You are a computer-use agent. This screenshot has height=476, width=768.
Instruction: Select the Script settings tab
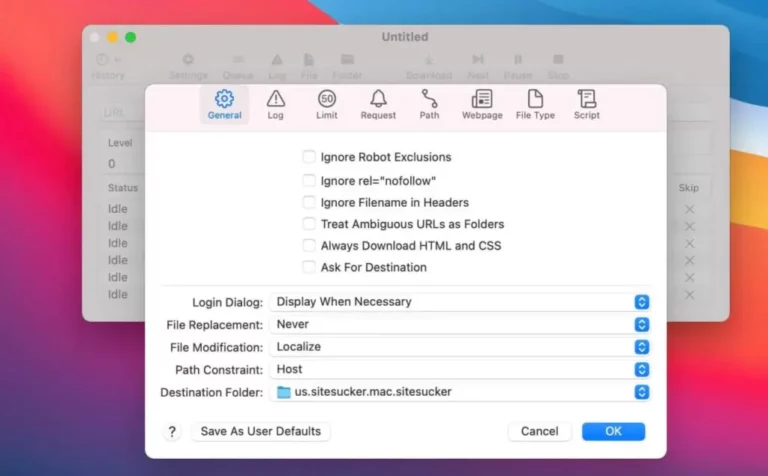[587, 105]
